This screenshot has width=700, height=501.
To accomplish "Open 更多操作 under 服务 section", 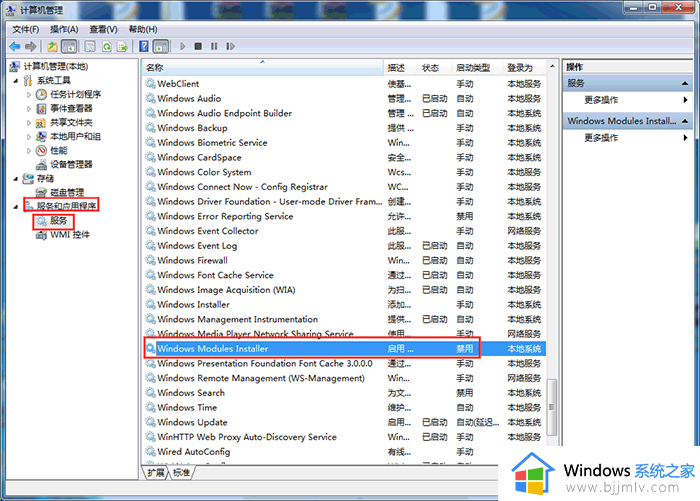I will (x=601, y=100).
